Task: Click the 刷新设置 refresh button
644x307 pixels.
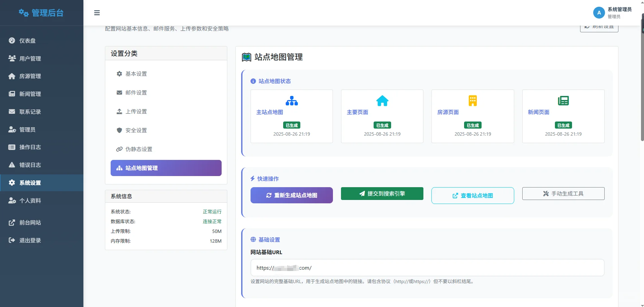Action: pos(599,27)
